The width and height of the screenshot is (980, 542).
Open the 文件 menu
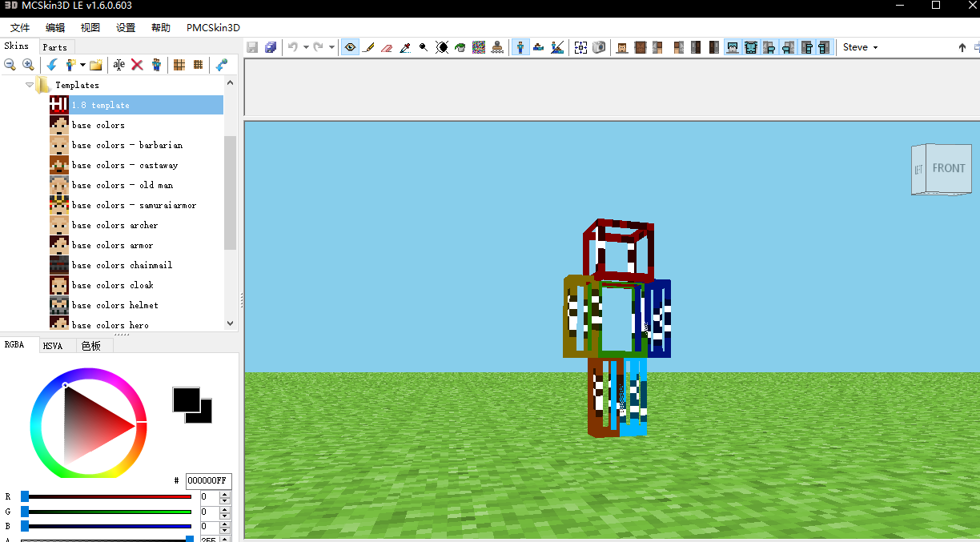20,27
